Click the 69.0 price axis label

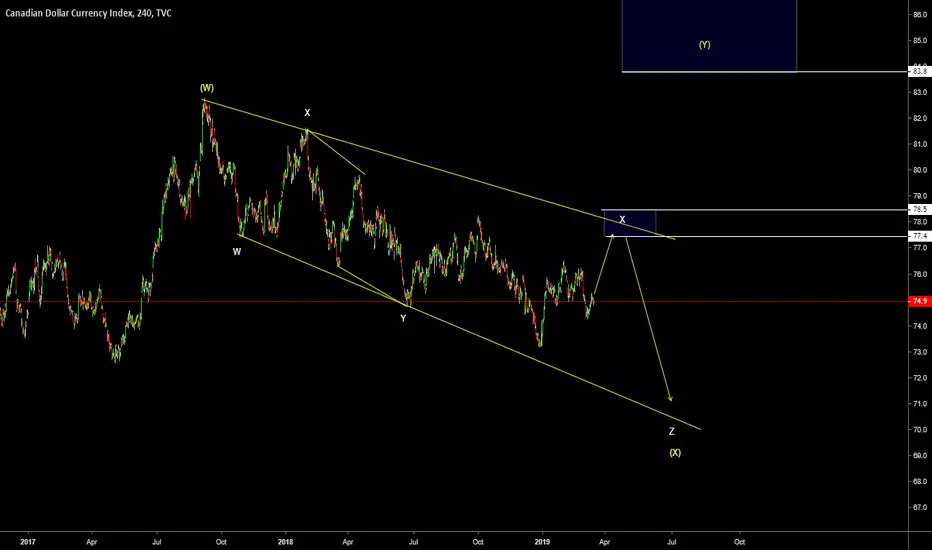[920, 455]
